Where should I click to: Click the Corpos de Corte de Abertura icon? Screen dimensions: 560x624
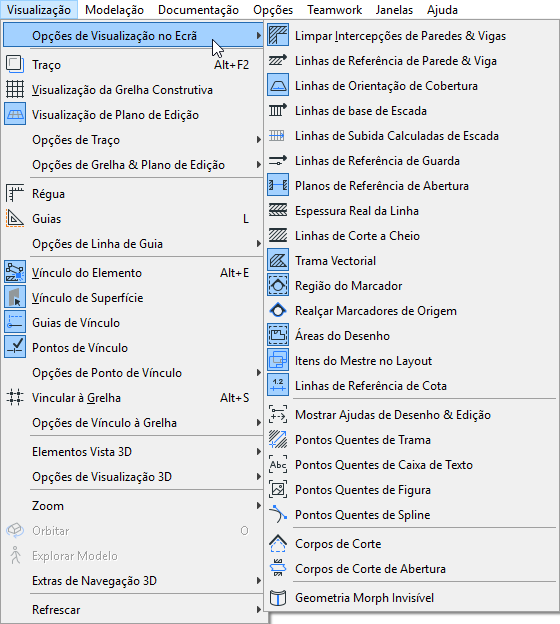[278, 569]
